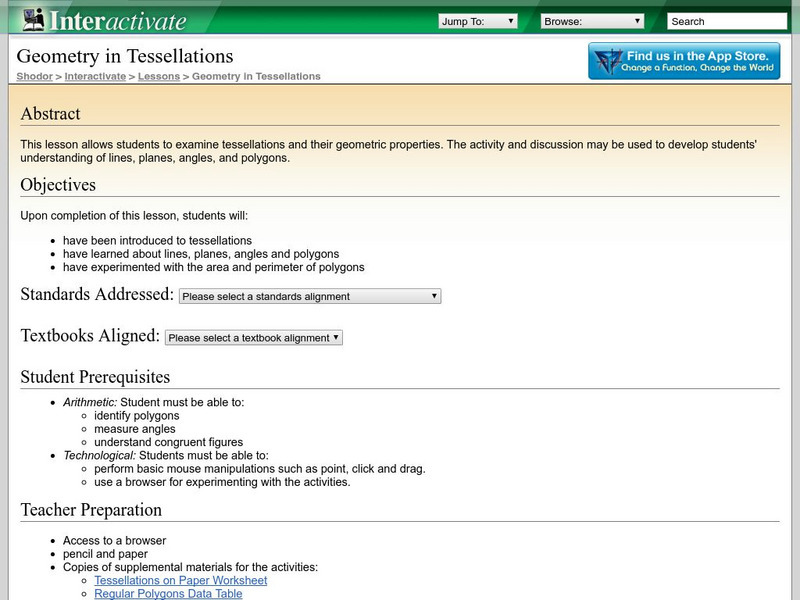Screen dimensions: 800x600
Task: Go to the Interactivate breadcrumb link
Action: (95, 77)
